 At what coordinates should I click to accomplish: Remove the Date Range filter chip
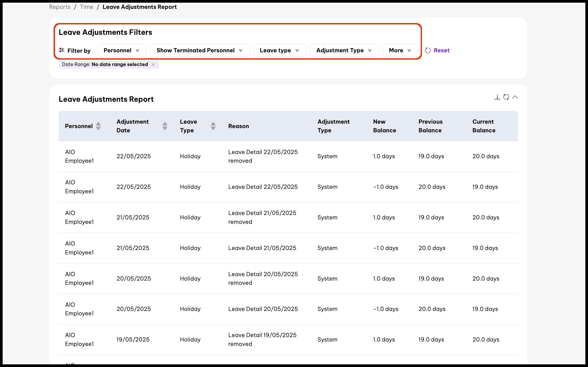(x=153, y=64)
